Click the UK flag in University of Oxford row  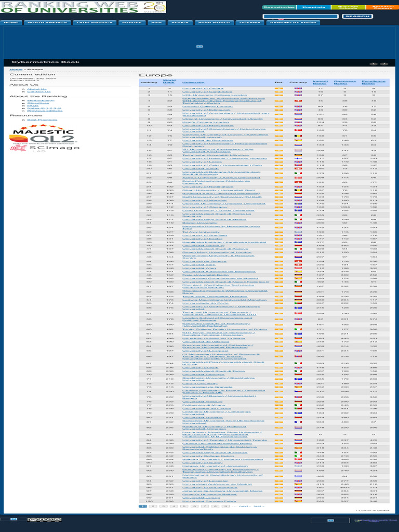click(298, 88)
